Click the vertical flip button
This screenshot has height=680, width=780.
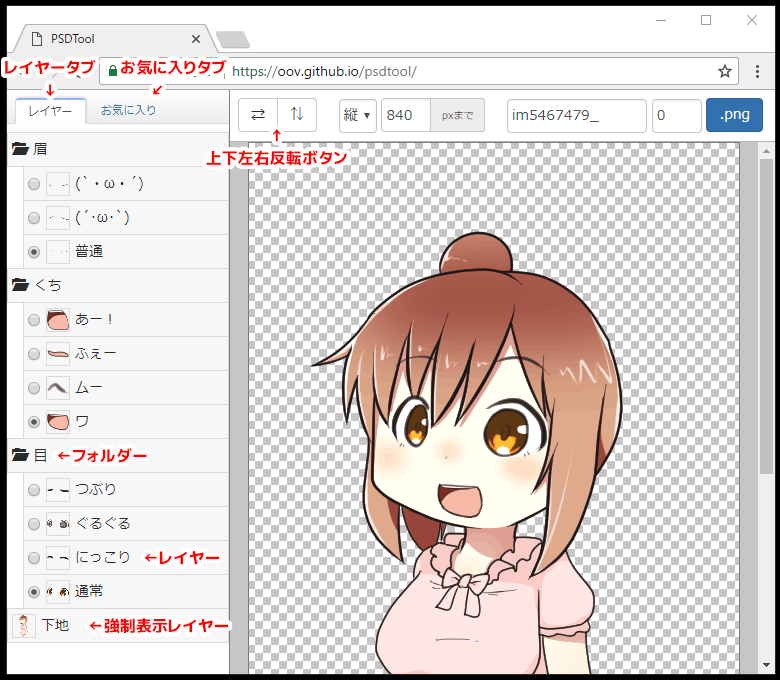coord(297,115)
